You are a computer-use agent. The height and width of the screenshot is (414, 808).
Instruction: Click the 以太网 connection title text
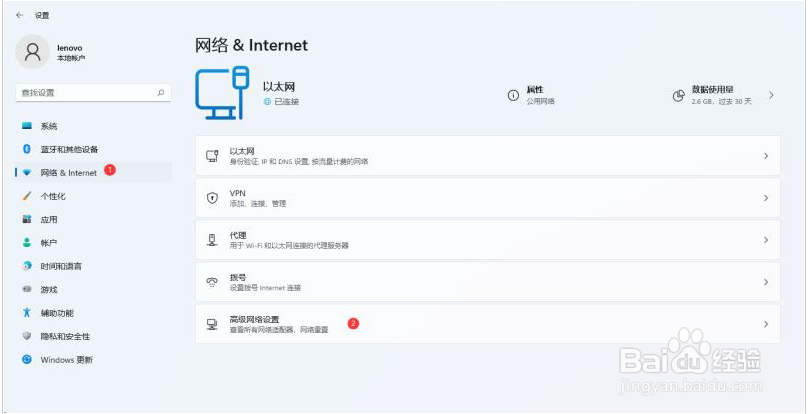point(279,87)
